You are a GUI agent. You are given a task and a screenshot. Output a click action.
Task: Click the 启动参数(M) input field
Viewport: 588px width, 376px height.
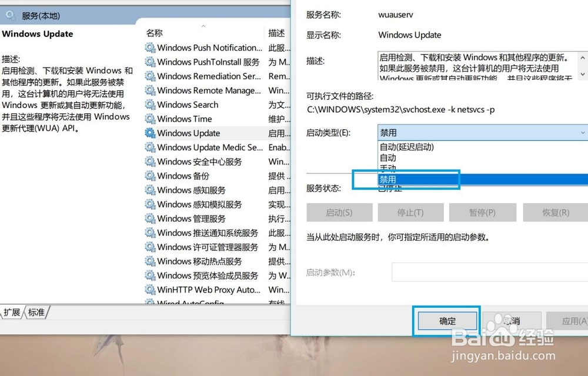tap(490, 272)
